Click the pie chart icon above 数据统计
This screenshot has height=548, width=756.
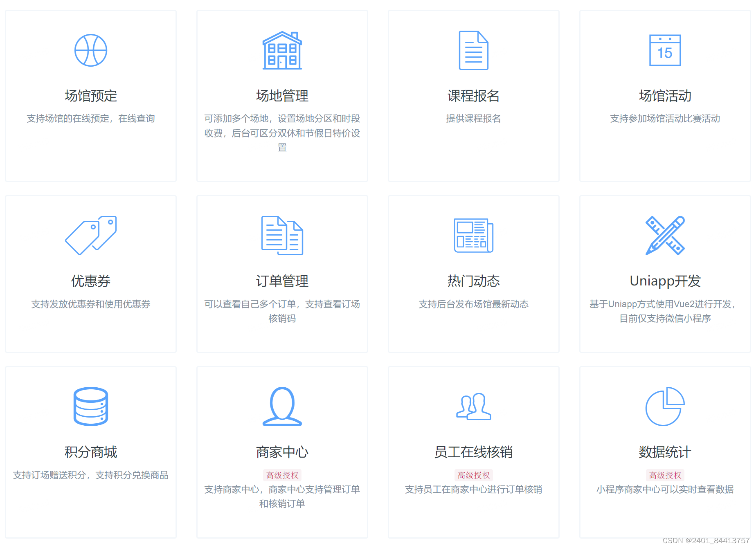coord(665,407)
